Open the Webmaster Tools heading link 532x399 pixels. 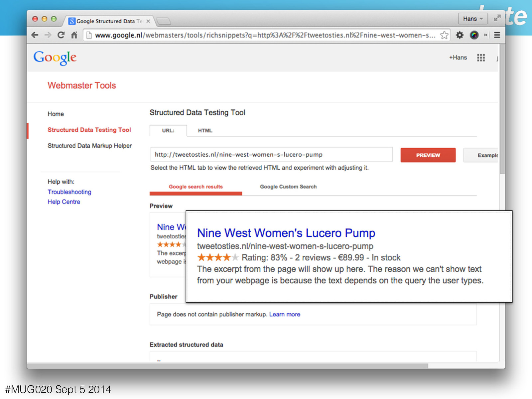coord(82,85)
